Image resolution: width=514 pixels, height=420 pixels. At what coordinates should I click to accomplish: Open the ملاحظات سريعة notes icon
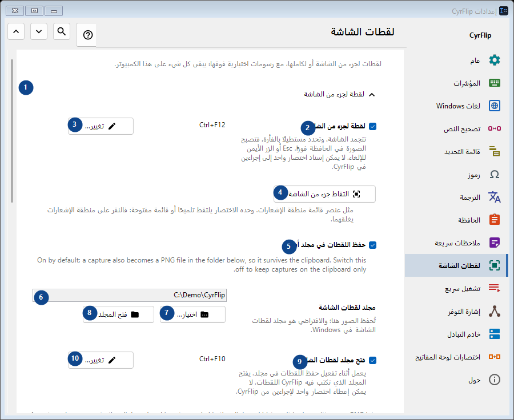pyautogui.click(x=495, y=243)
